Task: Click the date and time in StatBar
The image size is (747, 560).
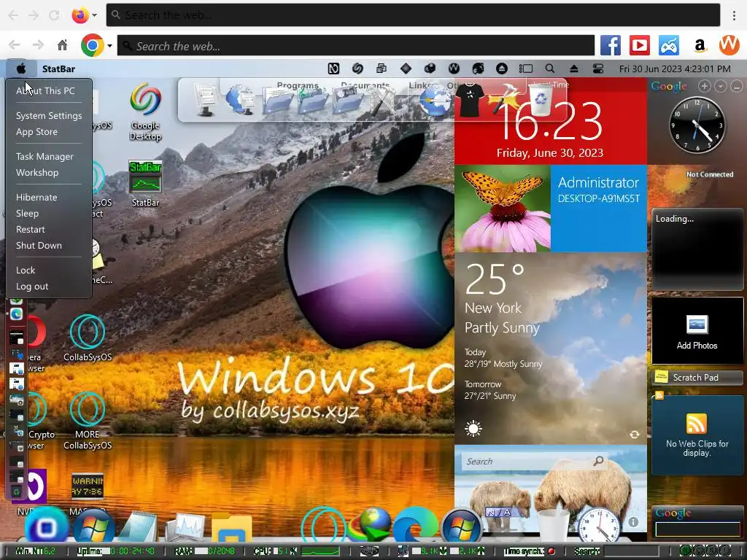Action: pos(675,69)
